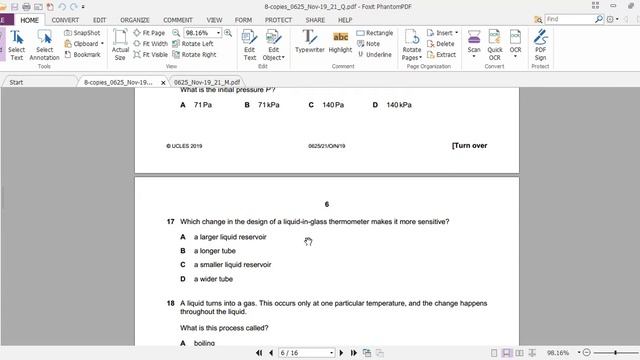This screenshot has width=640, height=360.
Task: Click Delete pages button
Action: pyautogui.click(x=440, y=43)
